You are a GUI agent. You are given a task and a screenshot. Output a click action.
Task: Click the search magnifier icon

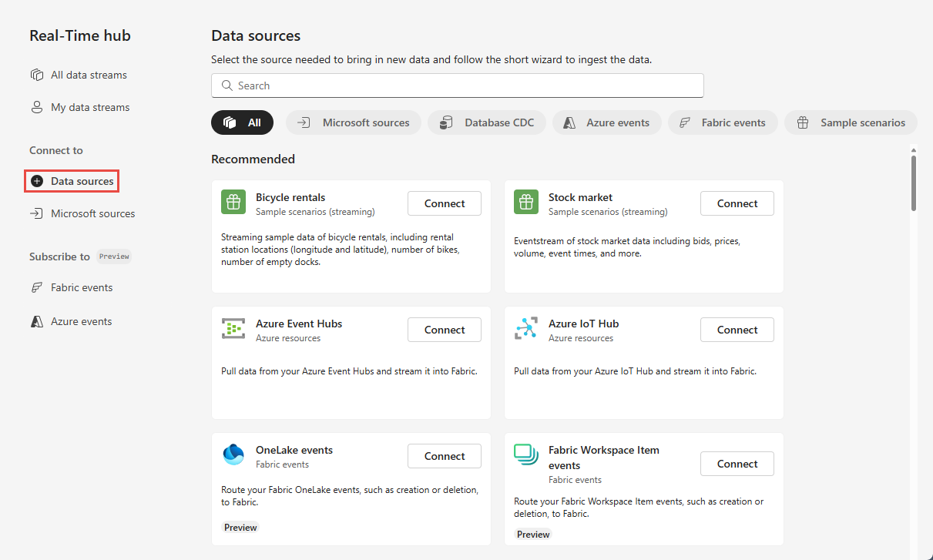pyautogui.click(x=227, y=86)
